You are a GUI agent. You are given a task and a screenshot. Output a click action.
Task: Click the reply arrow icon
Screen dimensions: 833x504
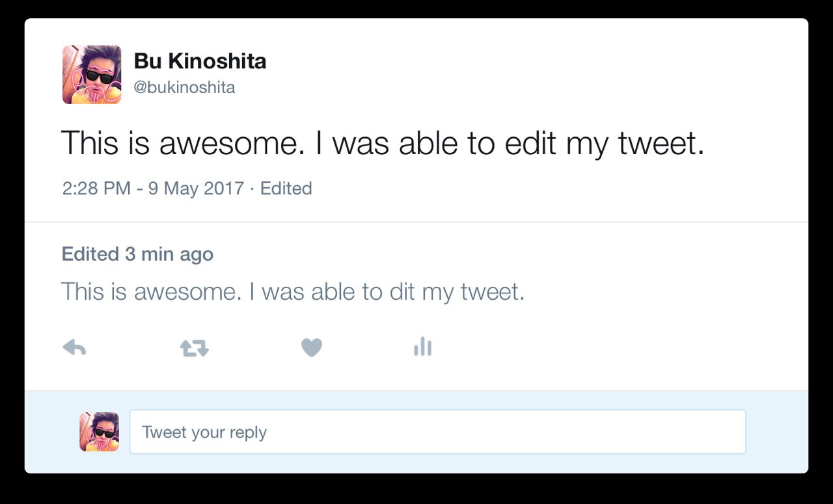pyautogui.click(x=74, y=348)
